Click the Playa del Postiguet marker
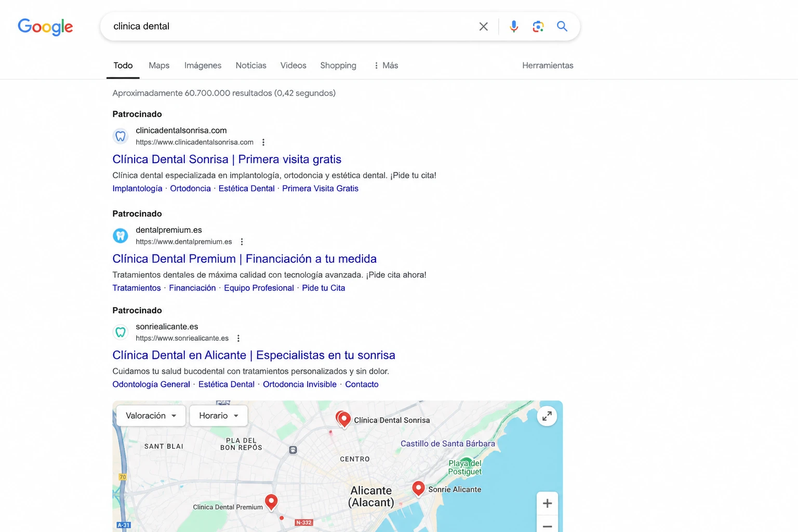This screenshot has width=798, height=532. (x=466, y=462)
